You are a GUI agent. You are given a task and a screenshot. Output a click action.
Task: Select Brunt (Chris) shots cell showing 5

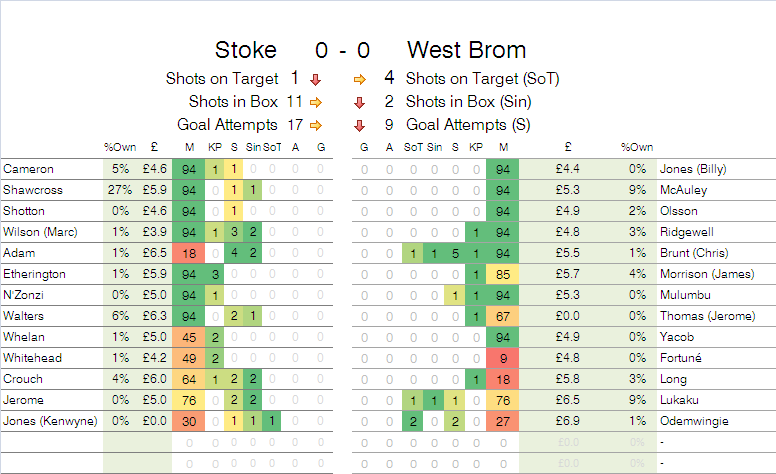tap(455, 253)
